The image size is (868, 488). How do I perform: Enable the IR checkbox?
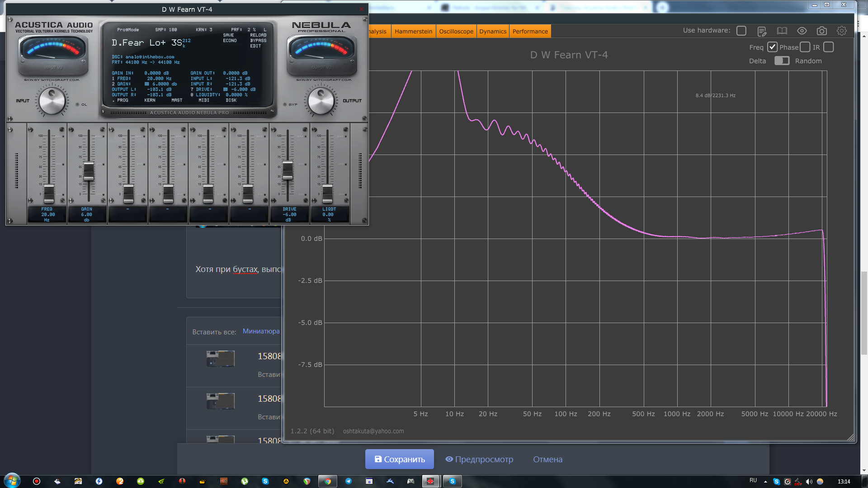pyautogui.click(x=828, y=47)
